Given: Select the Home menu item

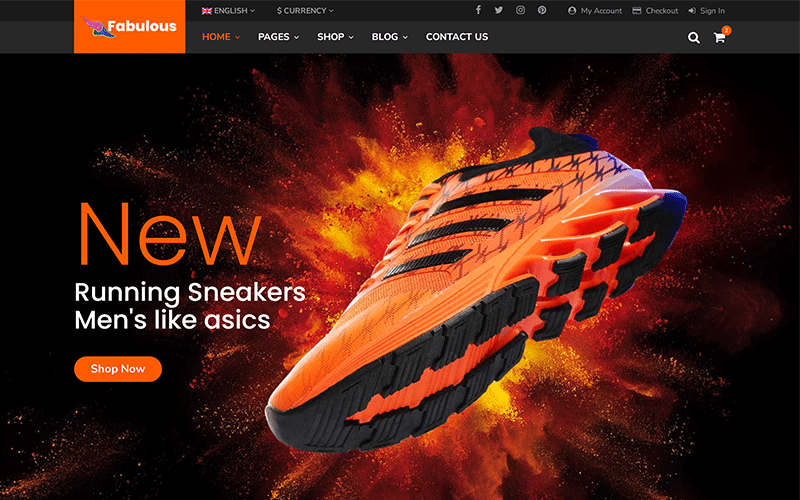Looking at the screenshot, I should coord(220,37).
